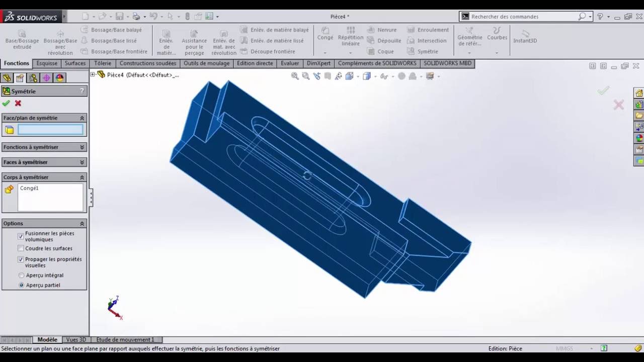The height and width of the screenshot is (362, 644).
Task: Click the Undo icon
Action: (x=153, y=17)
